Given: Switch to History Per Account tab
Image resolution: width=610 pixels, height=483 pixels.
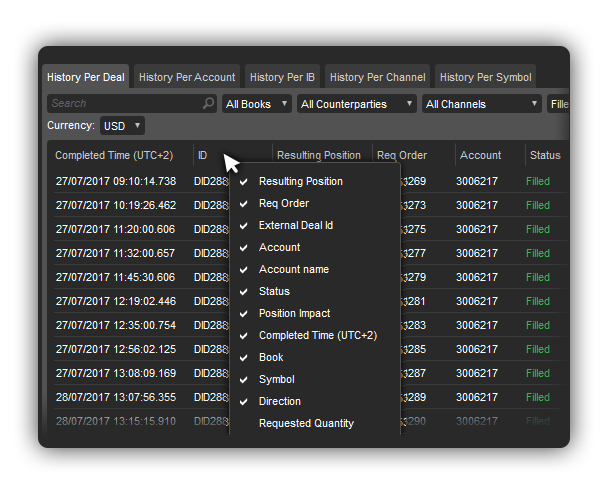Looking at the screenshot, I should tap(187, 77).
